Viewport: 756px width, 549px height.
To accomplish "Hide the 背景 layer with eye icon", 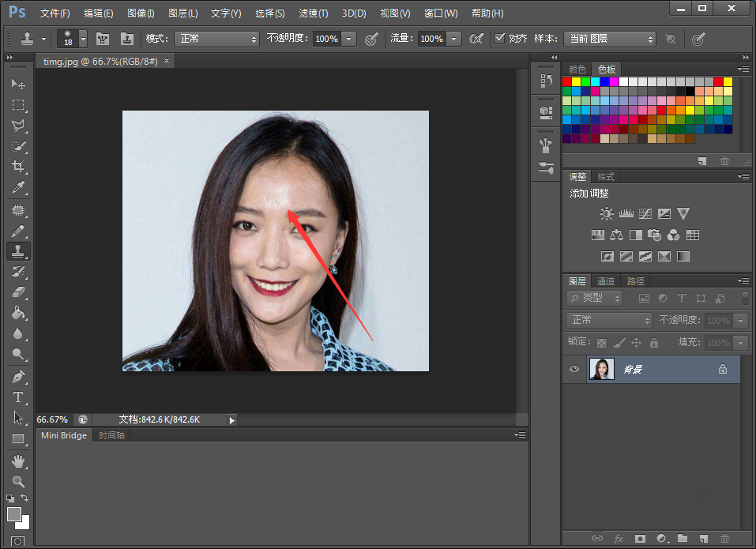I will [574, 369].
